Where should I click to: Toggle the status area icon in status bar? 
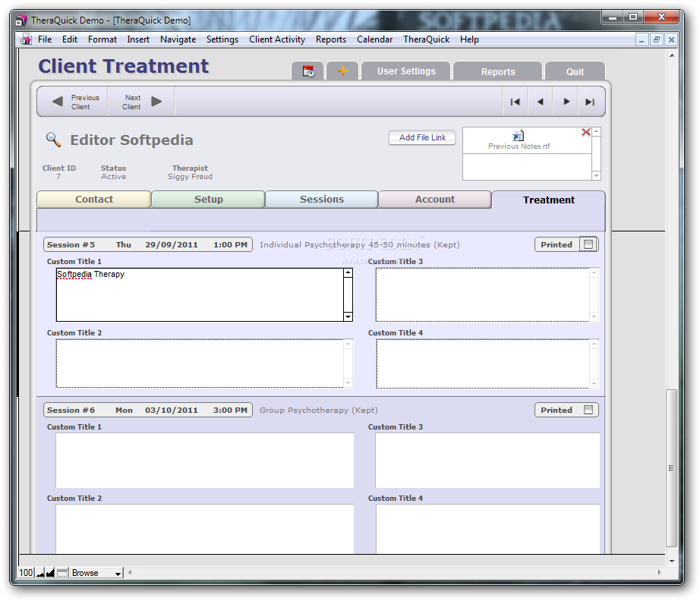tap(62, 573)
